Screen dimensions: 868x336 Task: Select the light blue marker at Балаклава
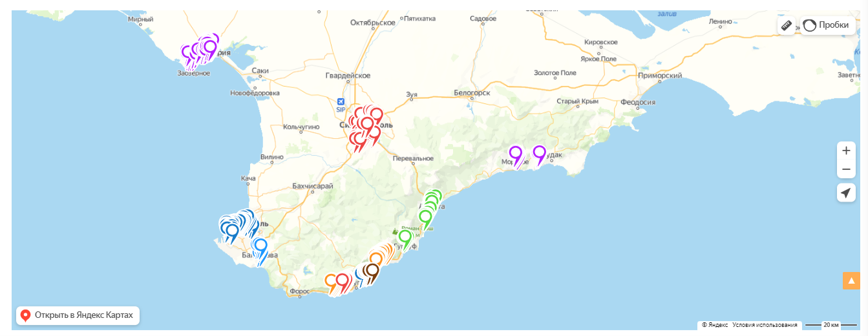(260, 246)
